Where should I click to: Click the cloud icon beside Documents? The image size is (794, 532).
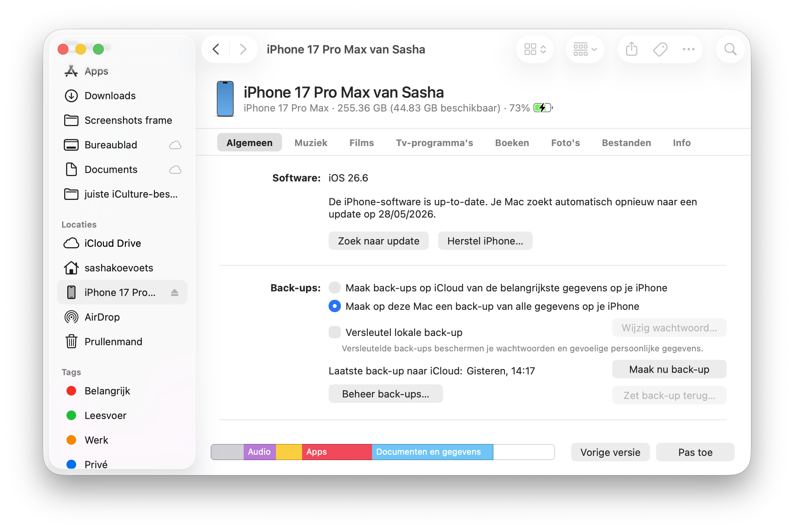(175, 170)
